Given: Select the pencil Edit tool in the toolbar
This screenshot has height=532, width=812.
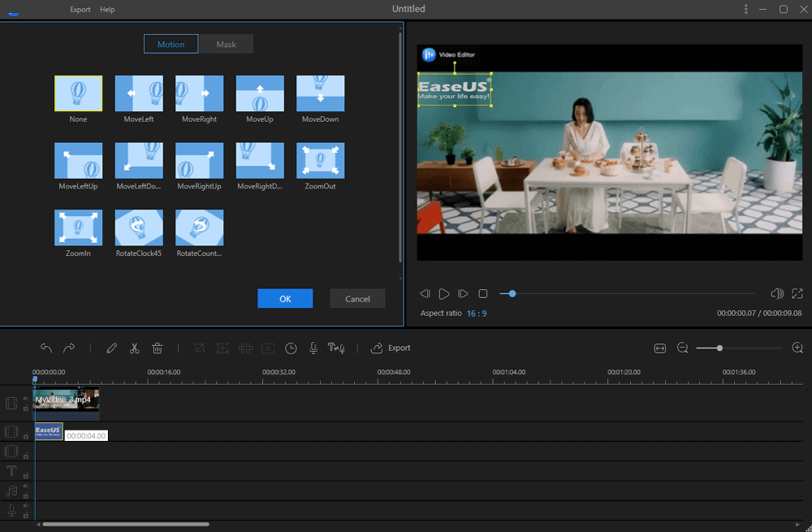Looking at the screenshot, I should click(111, 348).
